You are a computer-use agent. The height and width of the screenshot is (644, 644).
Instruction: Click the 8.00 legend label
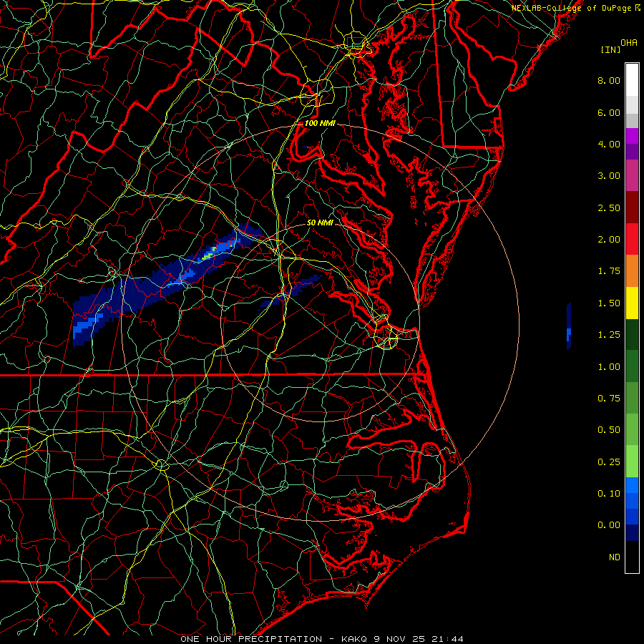(x=609, y=80)
